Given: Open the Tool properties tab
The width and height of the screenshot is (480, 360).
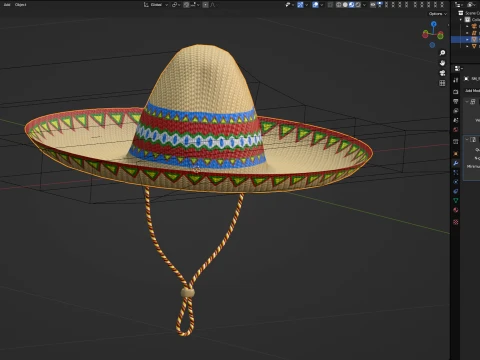Looking at the screenshot, I should click(456, 80).
